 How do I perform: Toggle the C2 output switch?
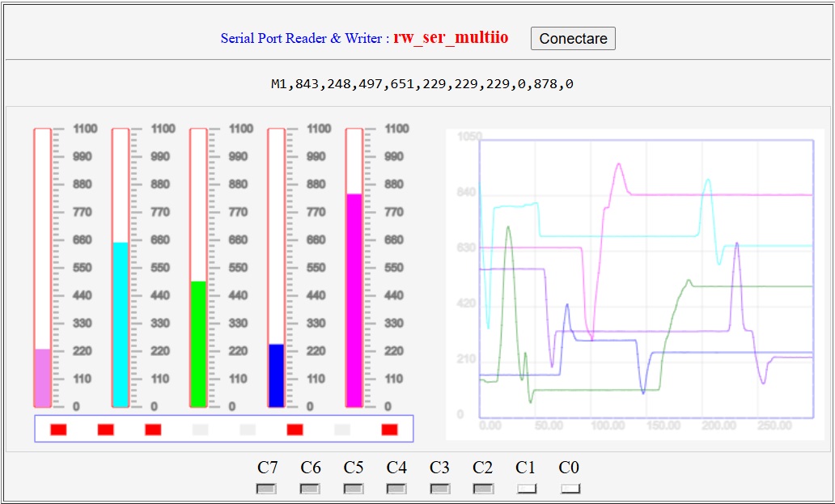(x=482, y=489)
